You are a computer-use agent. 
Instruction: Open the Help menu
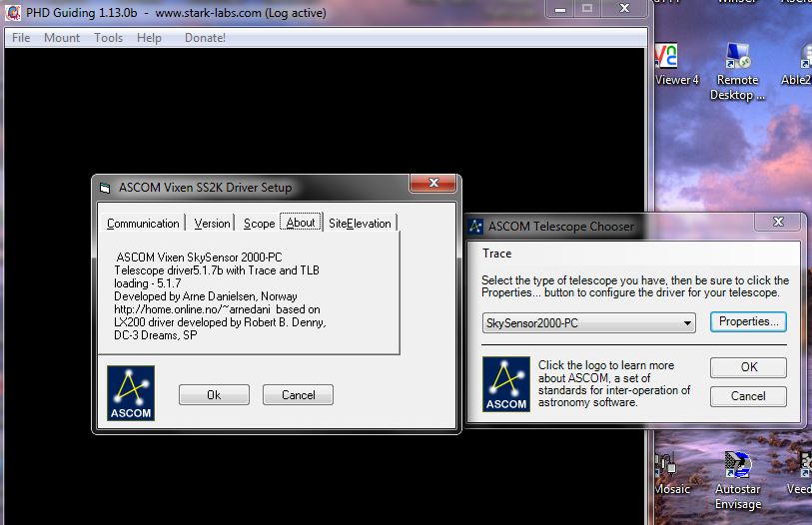pyautogui.click(x=149, y=38)
